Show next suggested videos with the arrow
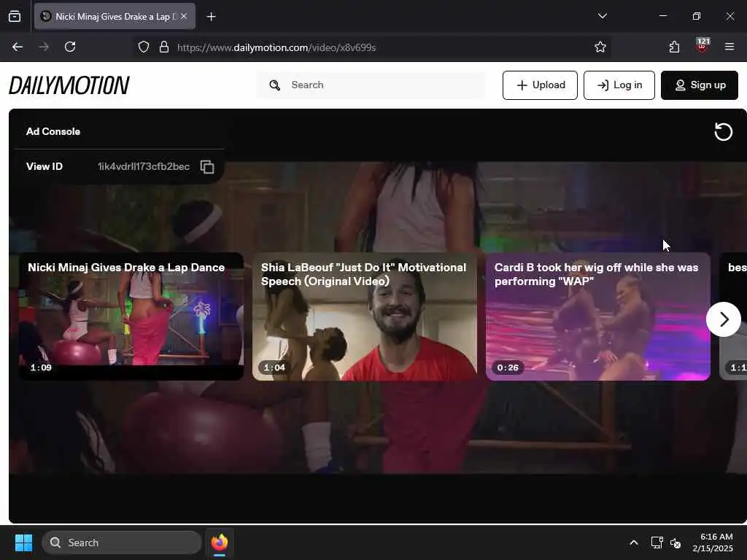Screen dimensions: 747x560 tap(723, 319)
